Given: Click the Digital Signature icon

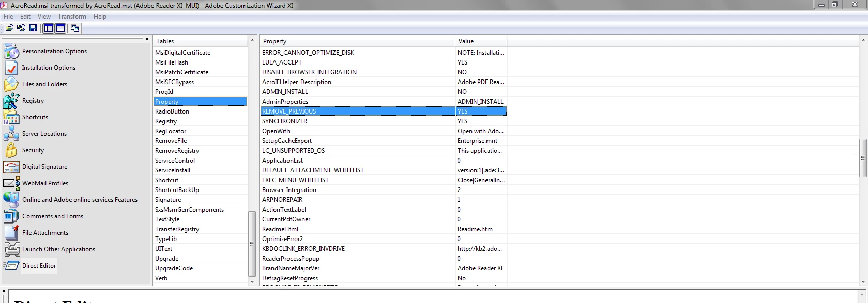Looking at the screenshot, I should click(x=11, y=167).
